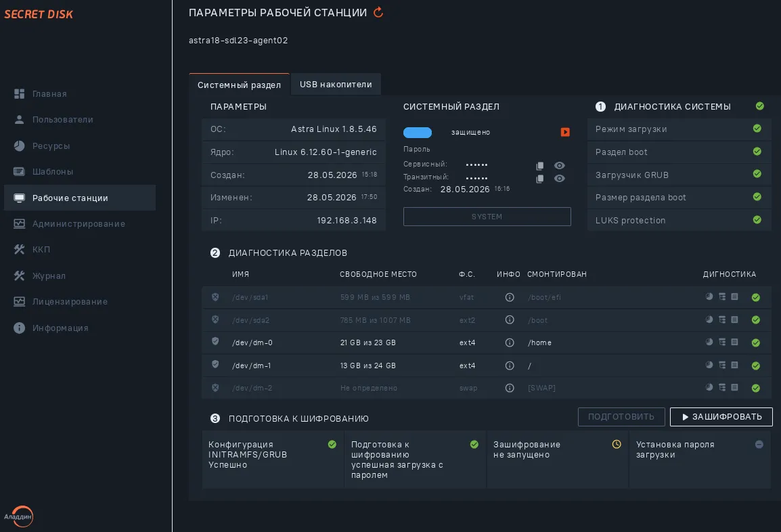Click the tree structure diagnostic icon for /dev/sda1
This screenshot has width=781, height=532.
click(722, 296)
